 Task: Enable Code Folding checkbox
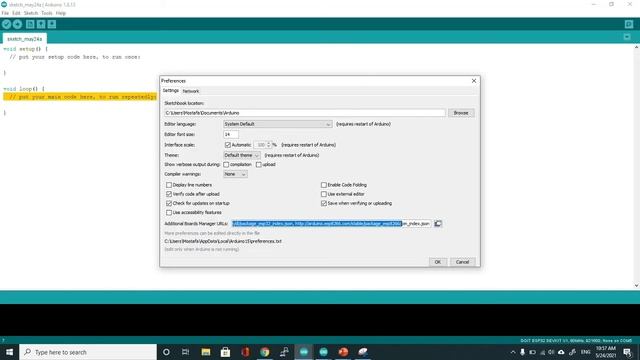[324, 185]
